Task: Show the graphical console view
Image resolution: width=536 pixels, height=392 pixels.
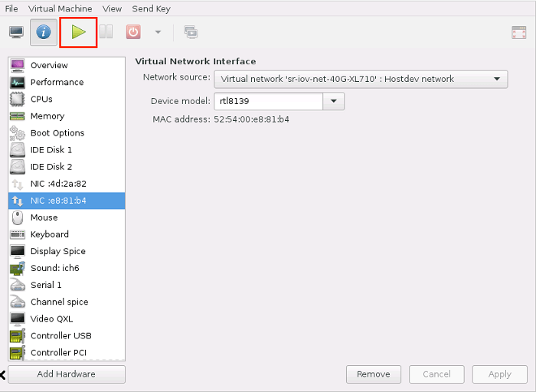Action: (16, 32)
